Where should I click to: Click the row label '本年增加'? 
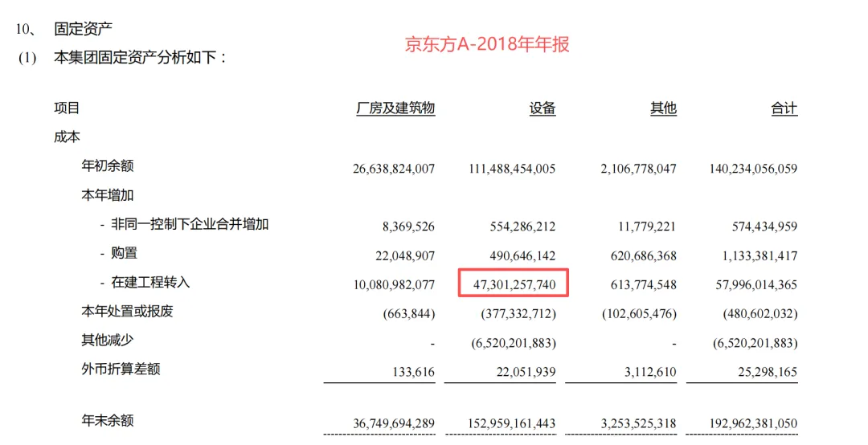[x=108, y=195]
